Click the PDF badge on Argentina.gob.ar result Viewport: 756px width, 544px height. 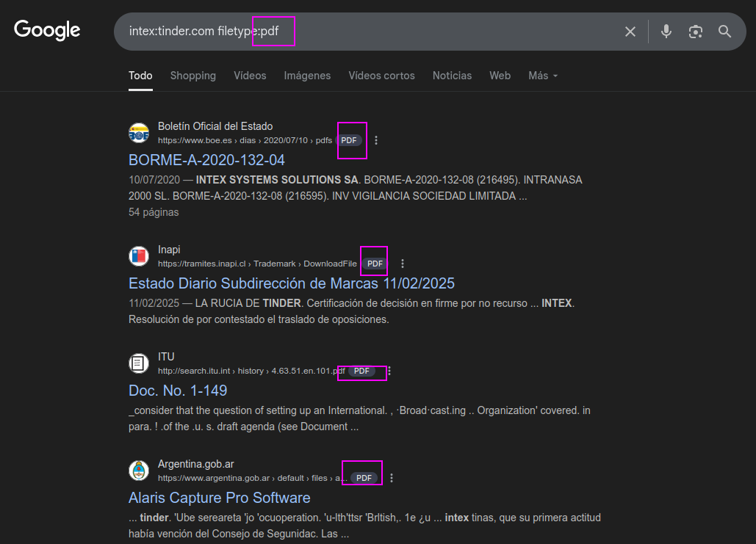tap(364, 478)
